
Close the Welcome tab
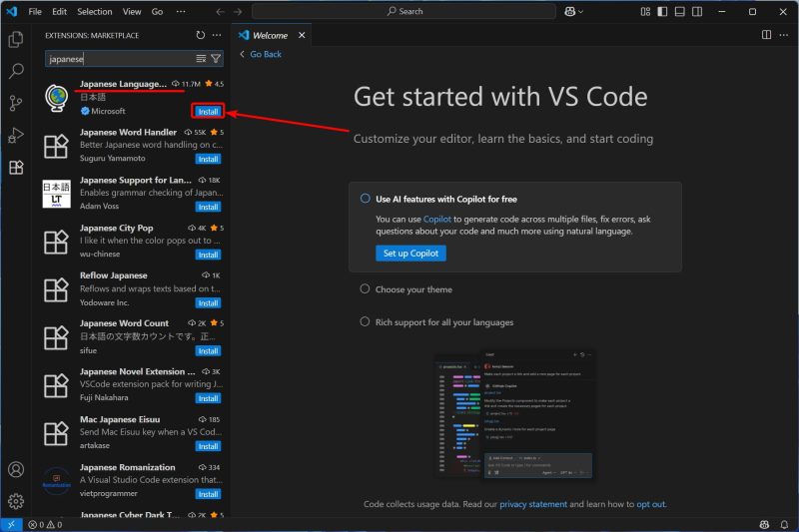[x=302, y=35]
